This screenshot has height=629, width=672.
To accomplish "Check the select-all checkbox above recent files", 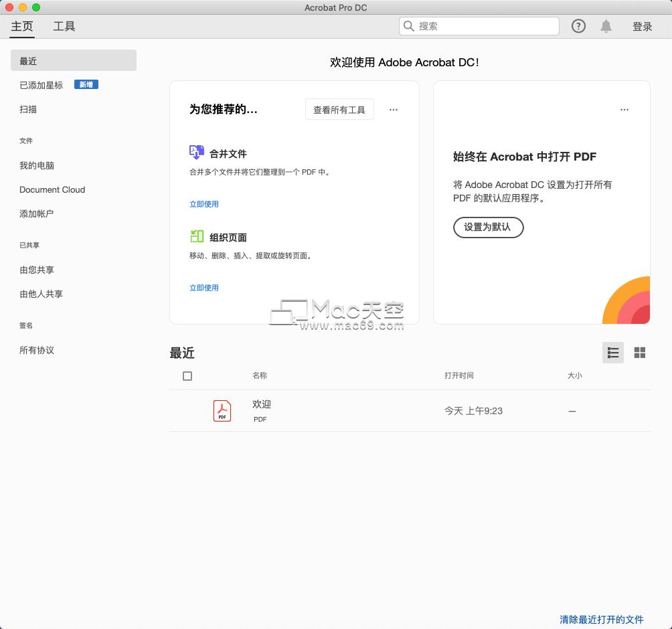I will coord(187,376).
